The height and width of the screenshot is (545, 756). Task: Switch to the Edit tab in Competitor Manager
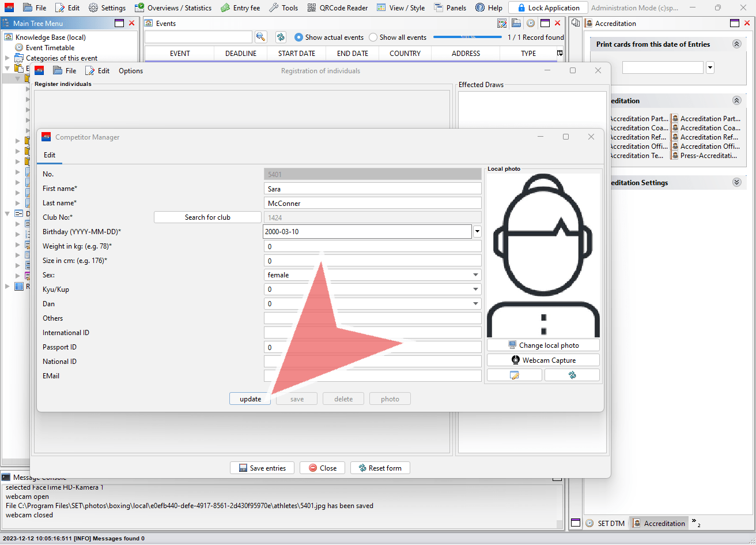pos(50,155)
